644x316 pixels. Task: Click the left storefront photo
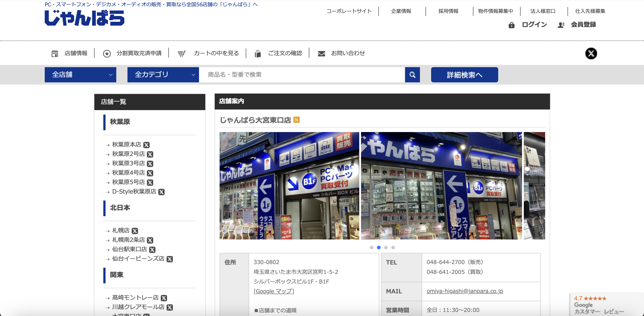click(x=289, y=186)
